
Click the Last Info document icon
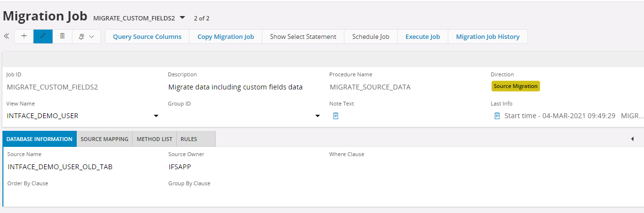click(497, 116)
